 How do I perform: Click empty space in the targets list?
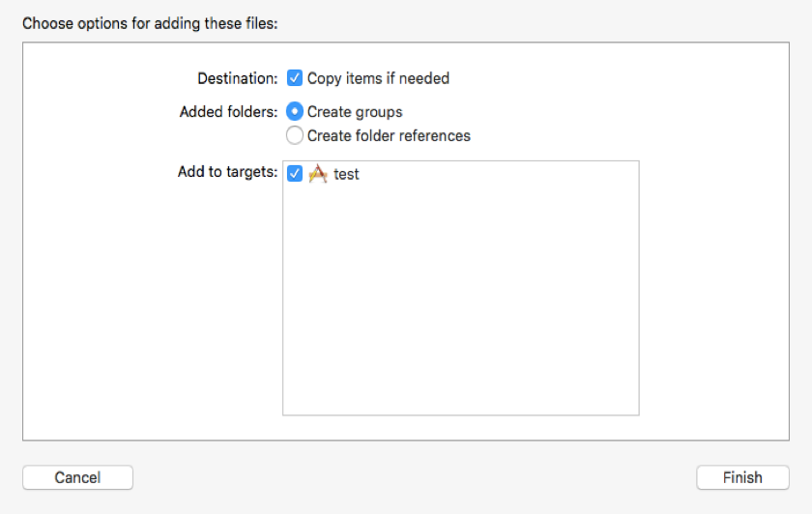click(460, 300)
